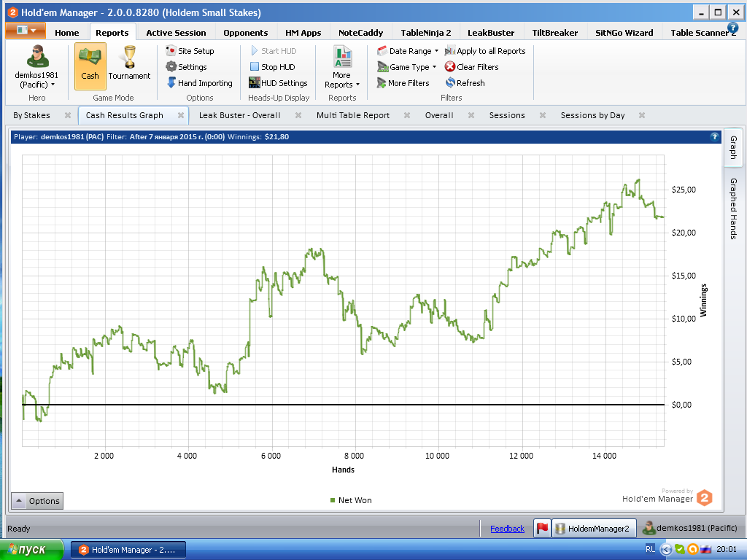This screenshot has width=747, height=560.
Task: Click the system tray expand arrow
Action: click(666, 550)
